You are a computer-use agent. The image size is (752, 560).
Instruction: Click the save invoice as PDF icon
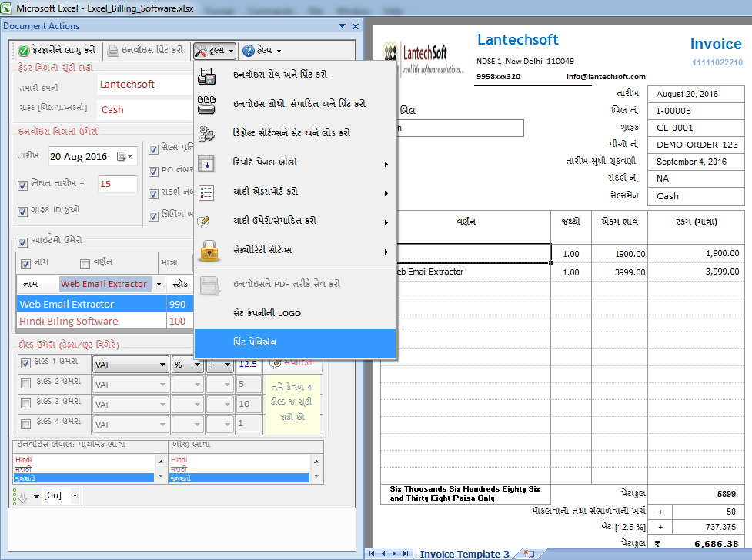click(x=209, y=285)
